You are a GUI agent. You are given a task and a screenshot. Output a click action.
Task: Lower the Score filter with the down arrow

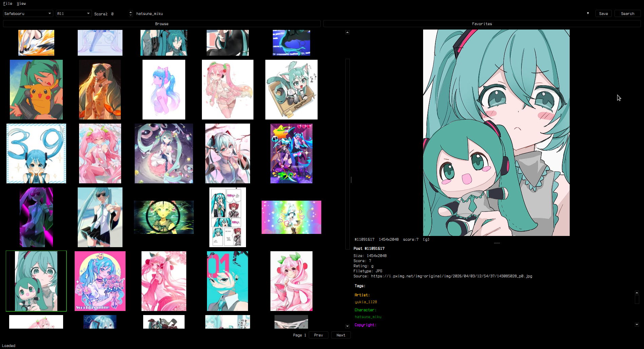point(130,15)
